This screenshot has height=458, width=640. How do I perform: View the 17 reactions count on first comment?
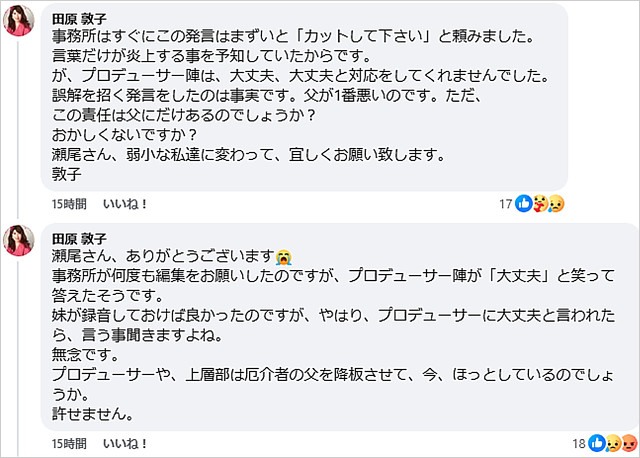point(506,203)
